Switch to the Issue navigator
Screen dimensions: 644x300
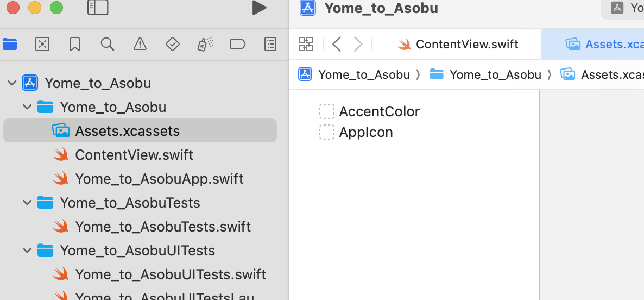pos(140,44)
